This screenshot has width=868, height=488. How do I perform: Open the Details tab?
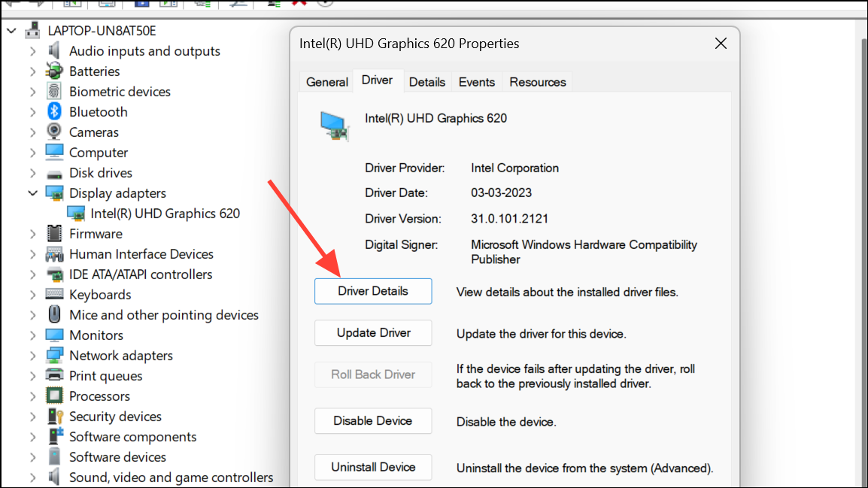[426, 82]
